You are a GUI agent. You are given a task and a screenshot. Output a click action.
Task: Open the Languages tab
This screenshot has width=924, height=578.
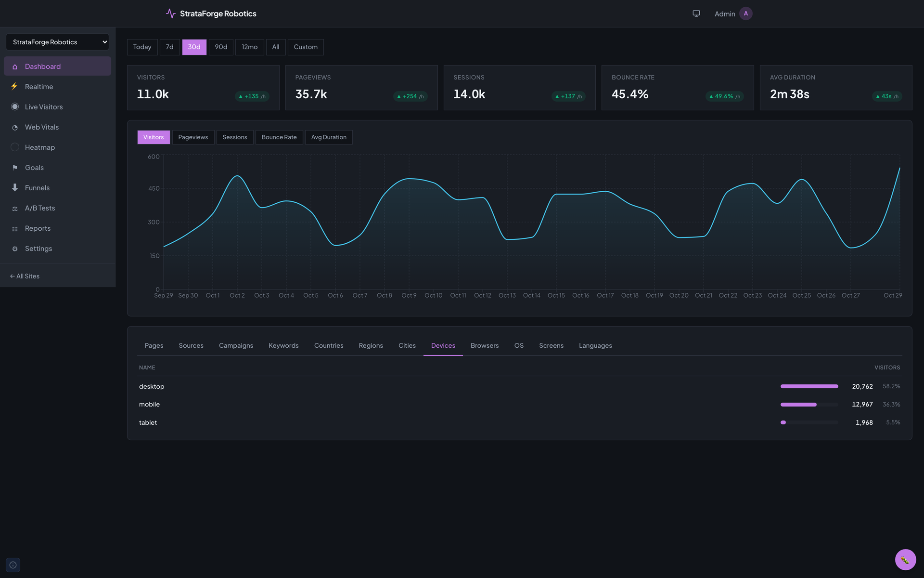(x=595, y=346)
